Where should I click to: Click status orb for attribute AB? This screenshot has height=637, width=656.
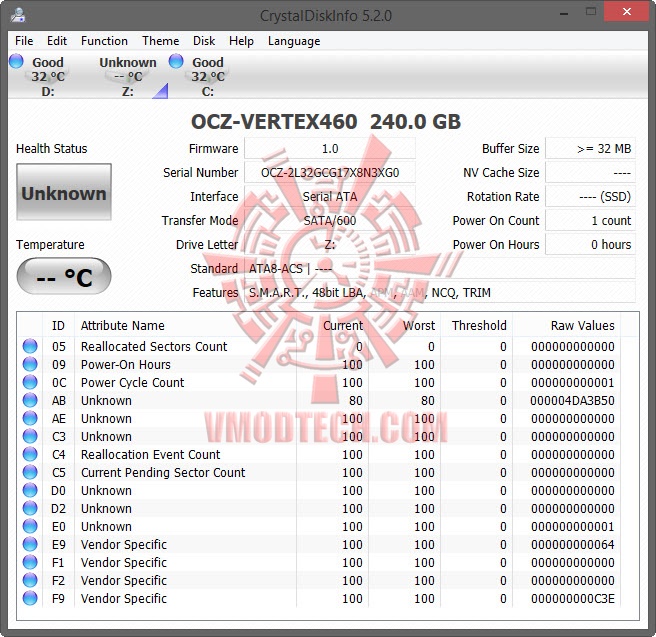(x=30, y=400)
